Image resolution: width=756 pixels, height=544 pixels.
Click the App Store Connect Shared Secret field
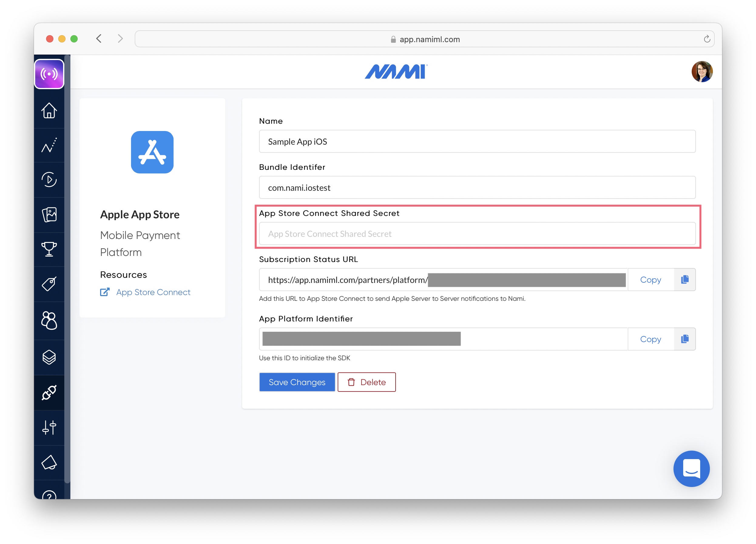(477, 234)
